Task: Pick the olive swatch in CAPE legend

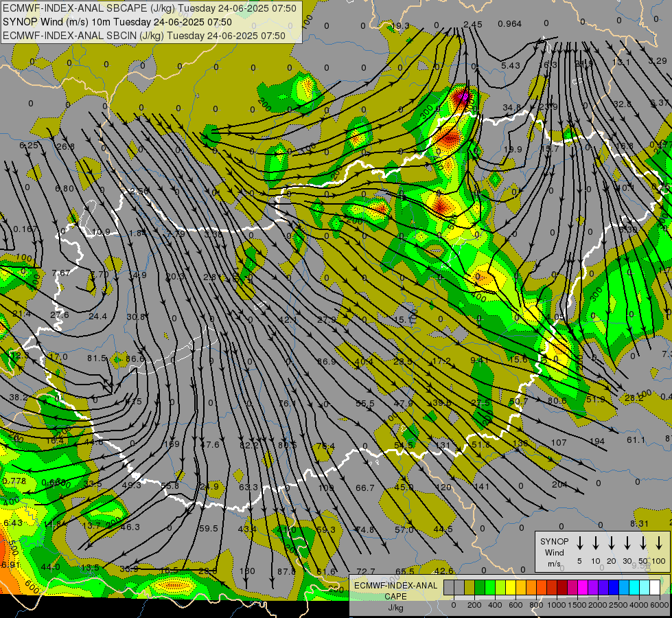Action: point(470,588)
